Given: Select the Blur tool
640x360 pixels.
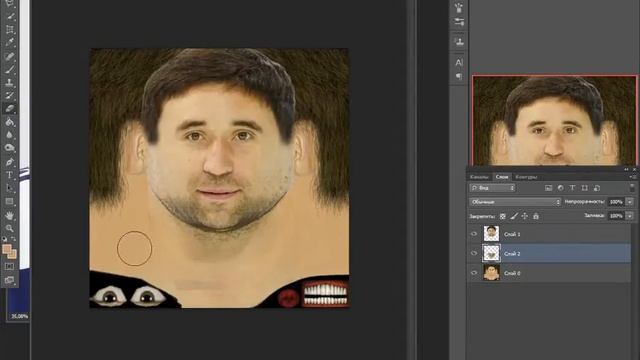Looking at the screenshot, I should tap(10, 135).
